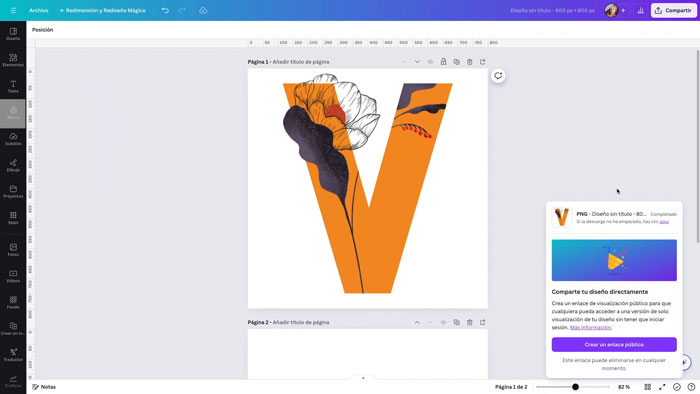Viewport: 700px width, 394px height.
Task: Open the Vídeos panel
Action: click(x=13, y=276)
